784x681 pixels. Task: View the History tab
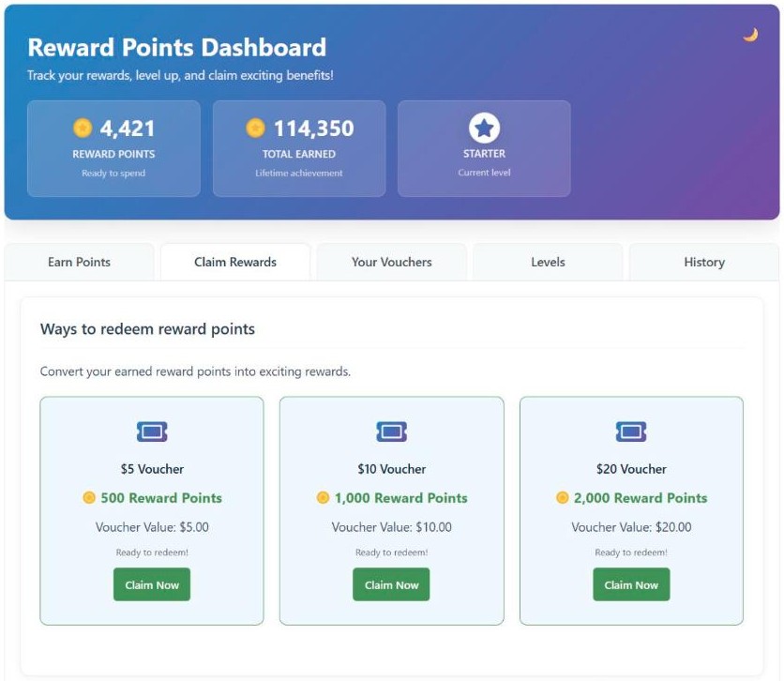[x=704, y=262]
